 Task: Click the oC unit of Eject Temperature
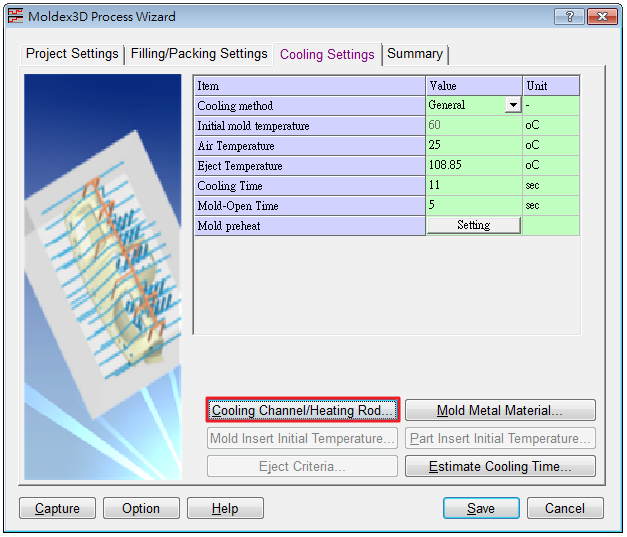click(551, 165)
